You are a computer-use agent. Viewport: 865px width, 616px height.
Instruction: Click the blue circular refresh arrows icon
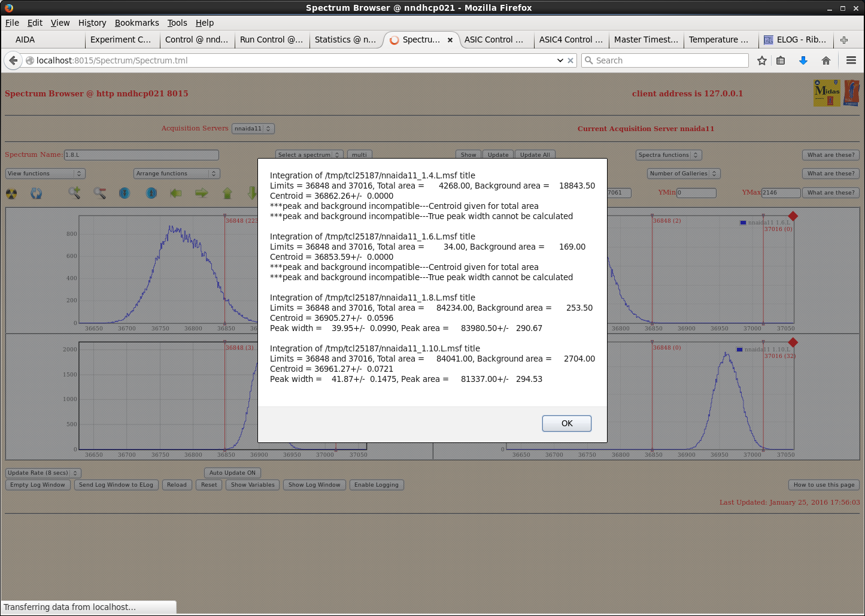pos(37,193)
